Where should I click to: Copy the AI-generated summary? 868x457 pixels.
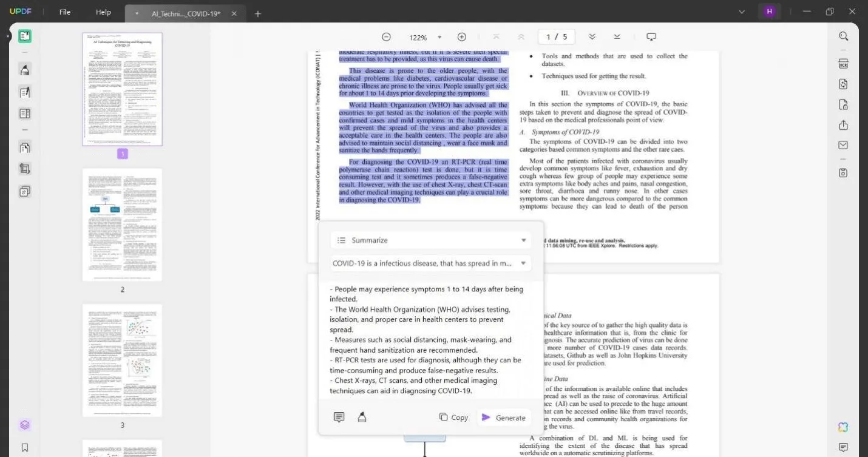click(453, 418)
